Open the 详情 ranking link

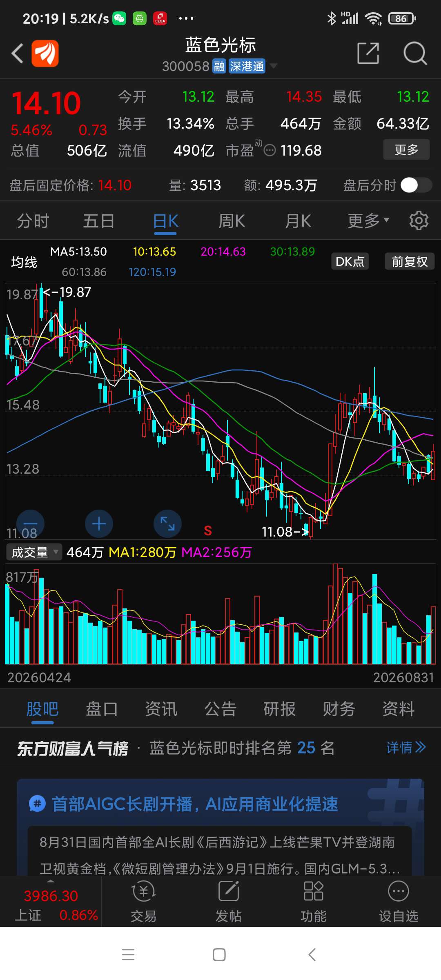coord(406,748)
